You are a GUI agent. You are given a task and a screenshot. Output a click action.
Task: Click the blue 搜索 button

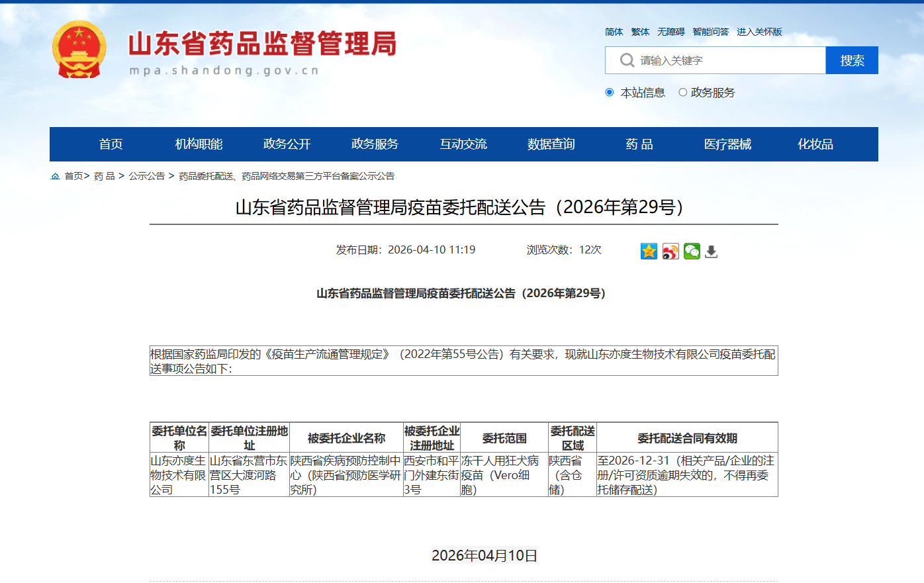(852, 60)
